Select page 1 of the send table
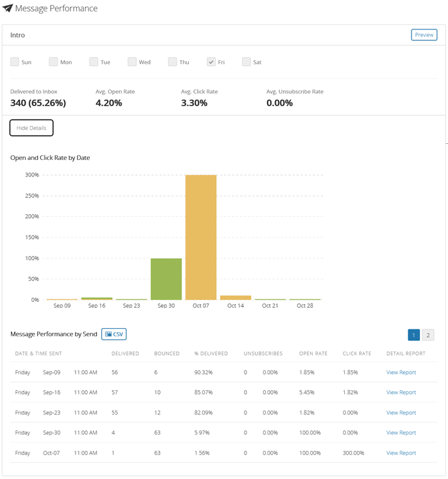Screen dimensions: 448x479 (413, 334)
